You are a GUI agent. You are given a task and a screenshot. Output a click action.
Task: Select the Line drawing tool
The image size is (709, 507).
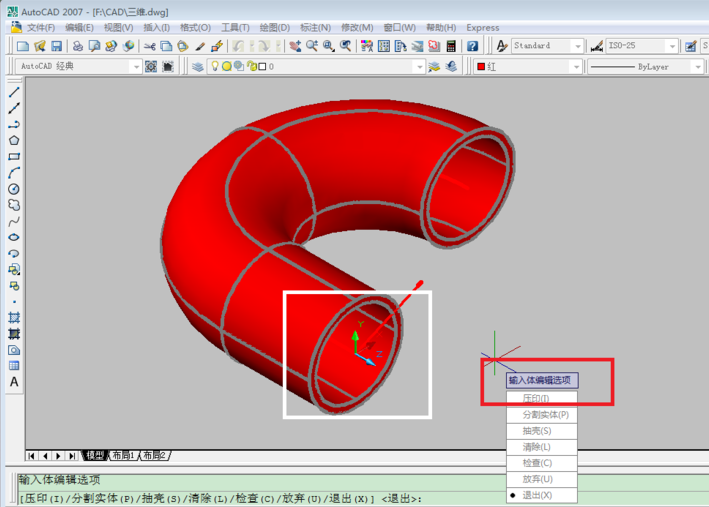click(x=14, y=92)
